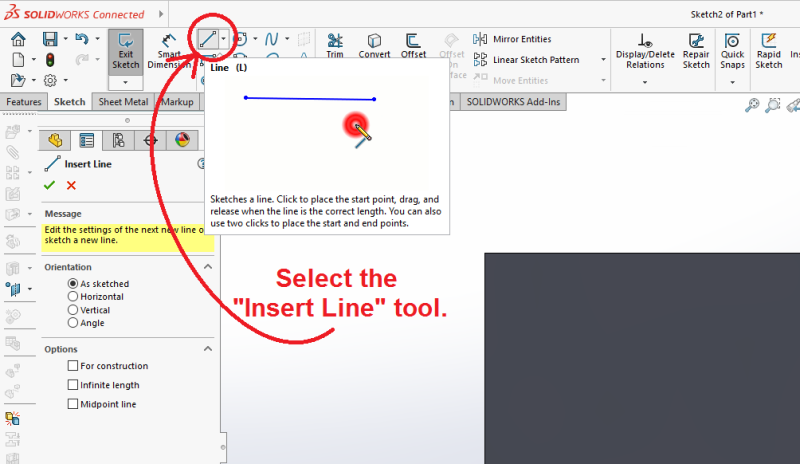
Task: Open the Display/Delete Relations dropdown arrow
Action: point(645,82)
